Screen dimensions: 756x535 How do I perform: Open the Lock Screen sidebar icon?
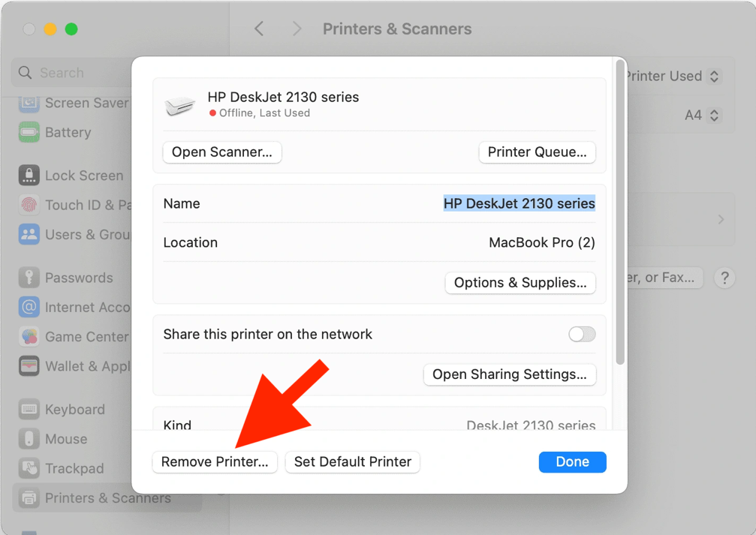[x=29, y=176]
